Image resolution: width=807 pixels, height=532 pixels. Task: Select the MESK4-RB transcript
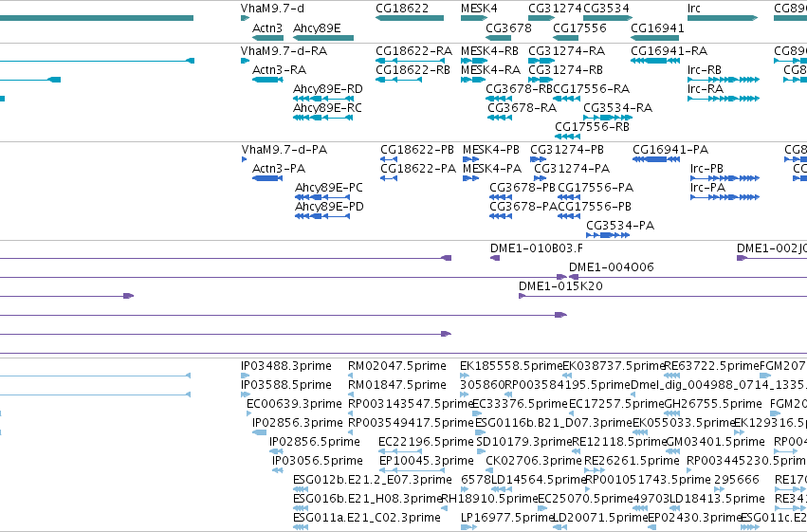click(474, 61)
